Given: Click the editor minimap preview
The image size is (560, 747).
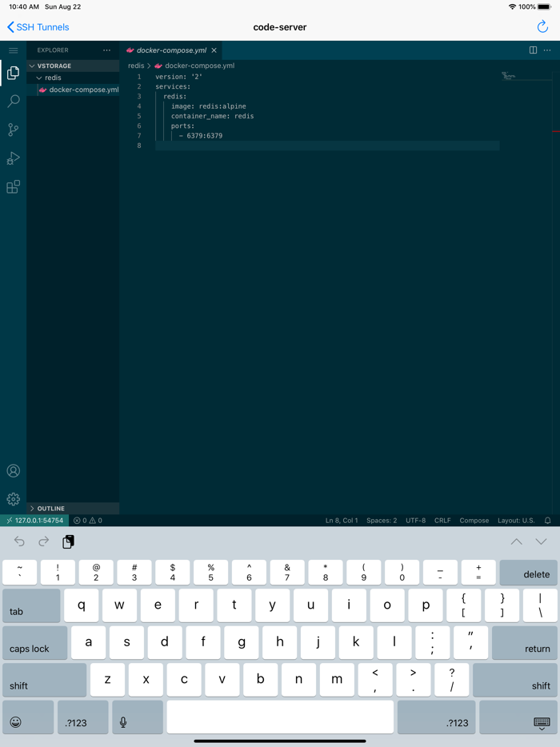Looking at the screenshot, I should pyautogui.click(x=509, y=75).
